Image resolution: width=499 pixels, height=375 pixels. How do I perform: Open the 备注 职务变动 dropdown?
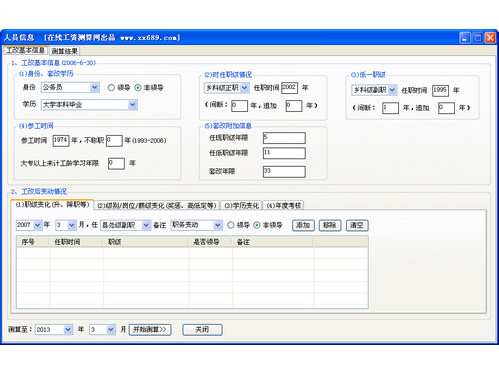[196, 225]
